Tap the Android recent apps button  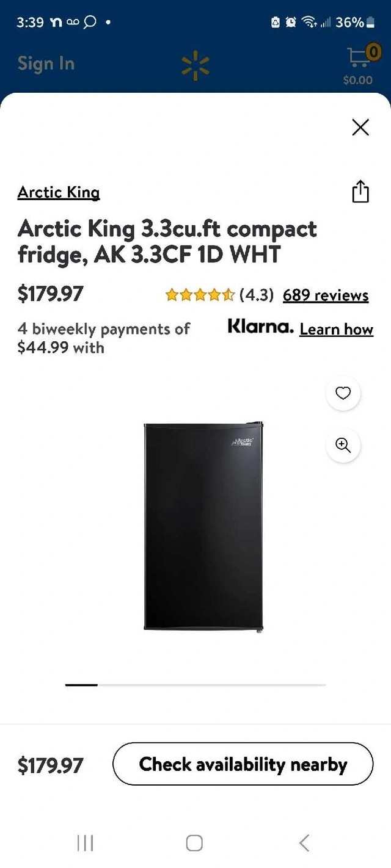[x=86, y=843]
